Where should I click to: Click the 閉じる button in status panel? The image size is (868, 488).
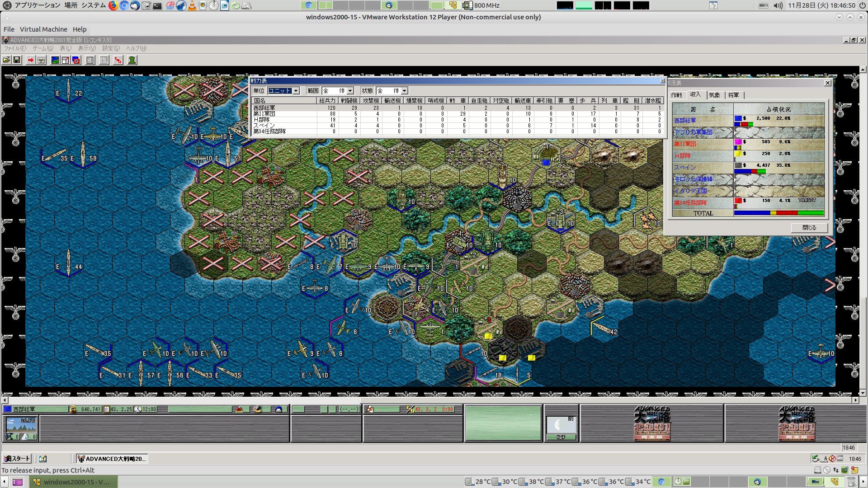click(x=809, y=228)
